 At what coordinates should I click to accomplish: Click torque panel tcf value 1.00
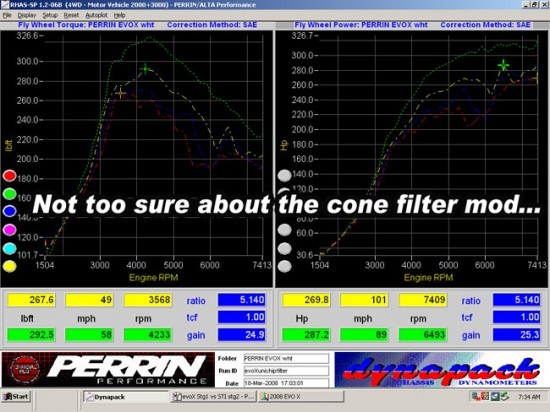242,317
